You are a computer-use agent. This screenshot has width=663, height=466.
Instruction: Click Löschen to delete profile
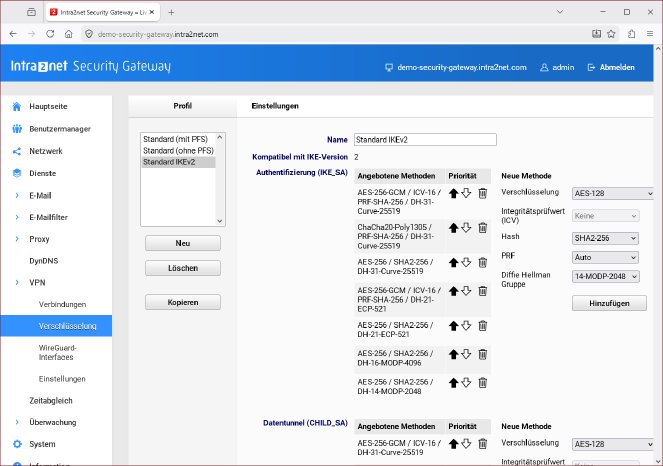click(183, 268)
